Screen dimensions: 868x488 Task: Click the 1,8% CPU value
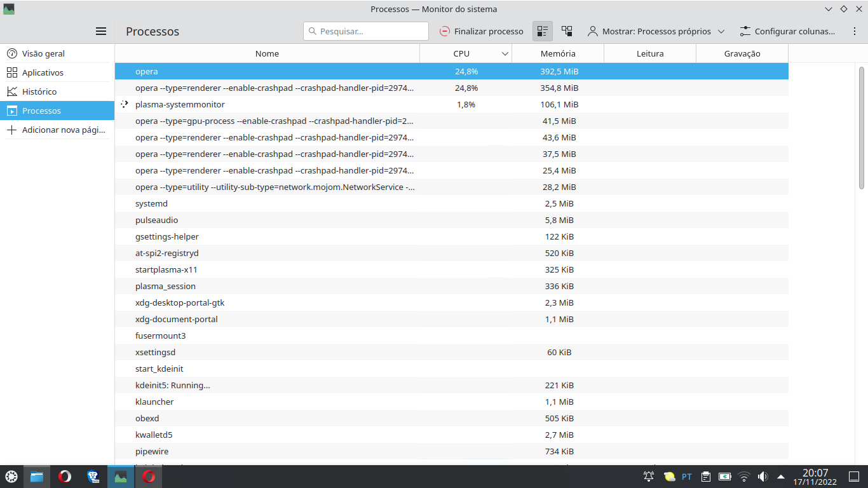[466, 104]
